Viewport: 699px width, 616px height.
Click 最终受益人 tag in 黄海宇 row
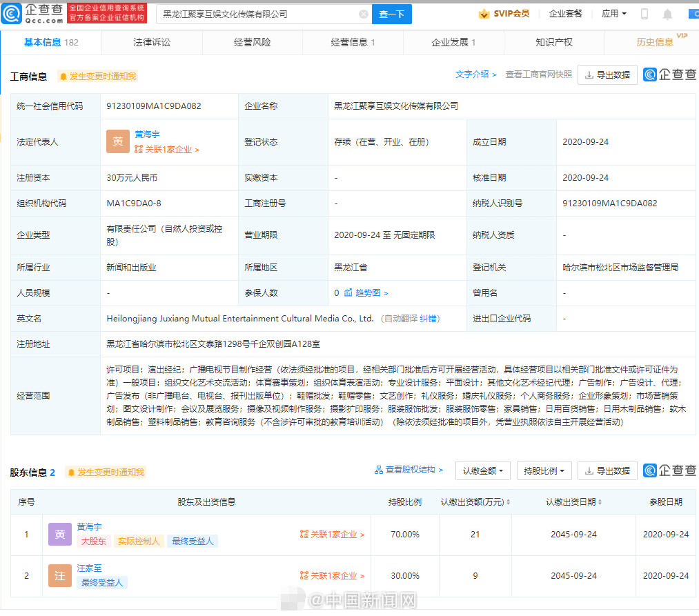pos(193,541)
